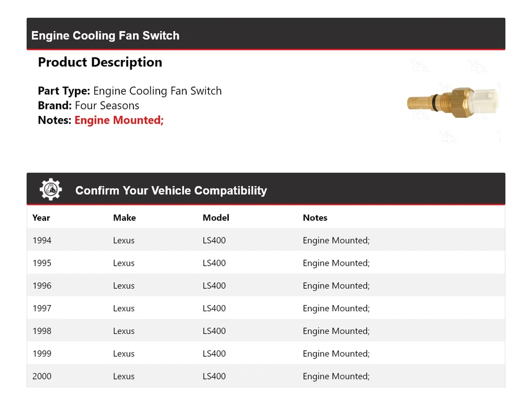Image resolution: width=532 pixels, height=405 pixels.
Task: Click the Model column header
Action: 216,217
